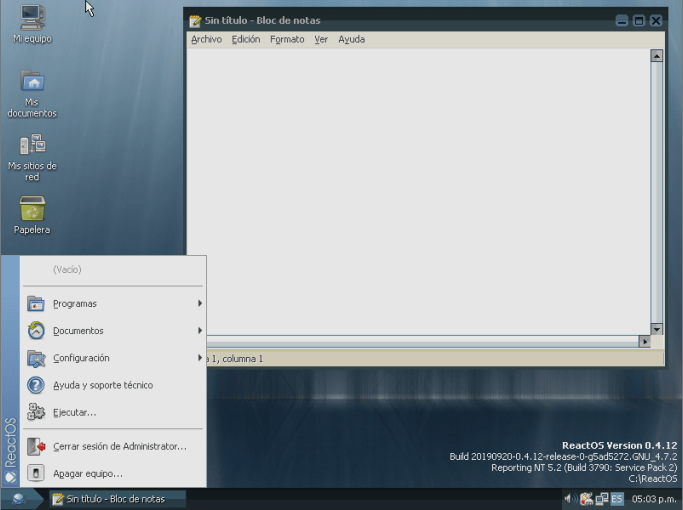Expand the Configuración submenu arrow
Screen dimensions: 683x510
click(x=199, y=358)
